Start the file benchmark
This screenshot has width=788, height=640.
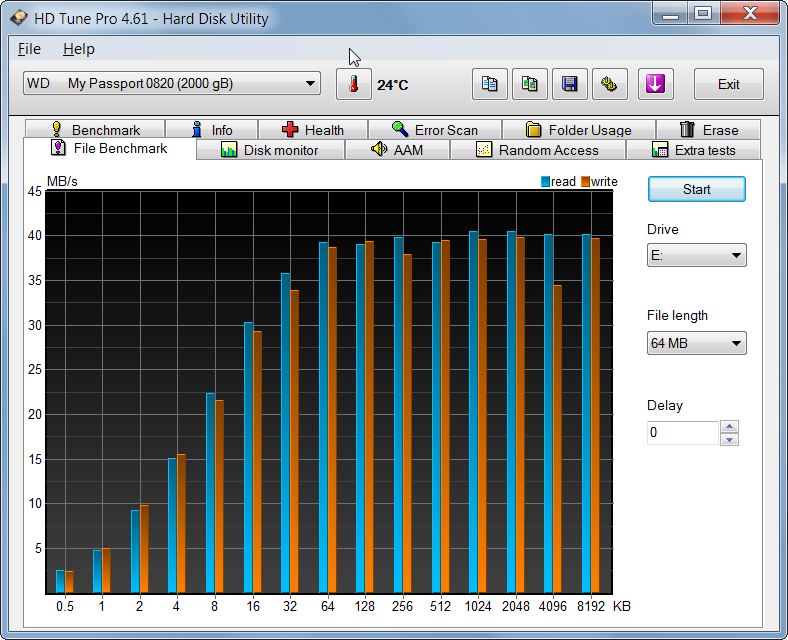coord(697,189)
